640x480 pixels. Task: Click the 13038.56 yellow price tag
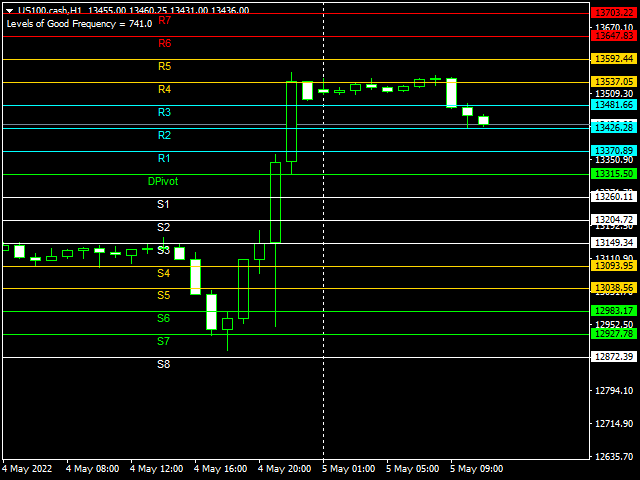point(614,288)
